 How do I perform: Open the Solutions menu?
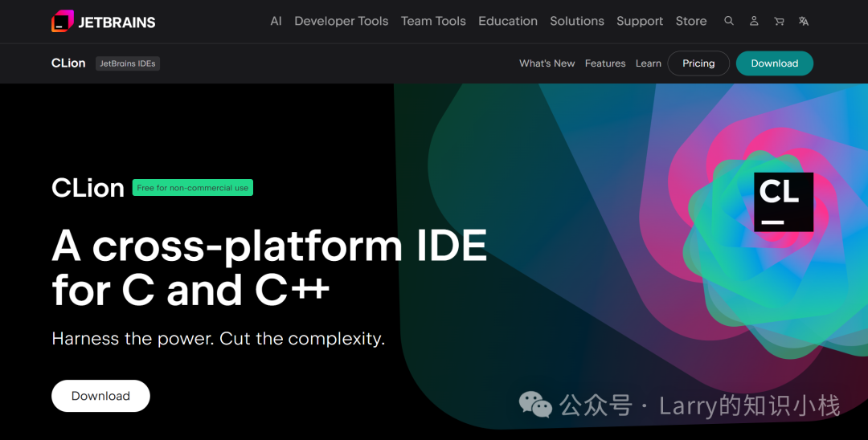click(577, 21)
